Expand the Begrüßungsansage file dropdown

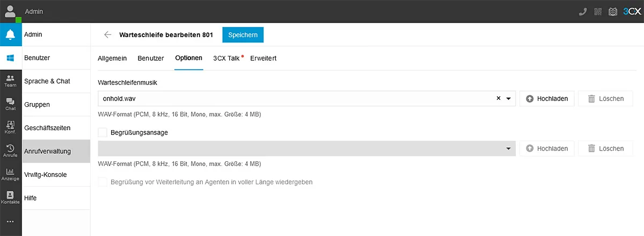(x=508, y=149)
